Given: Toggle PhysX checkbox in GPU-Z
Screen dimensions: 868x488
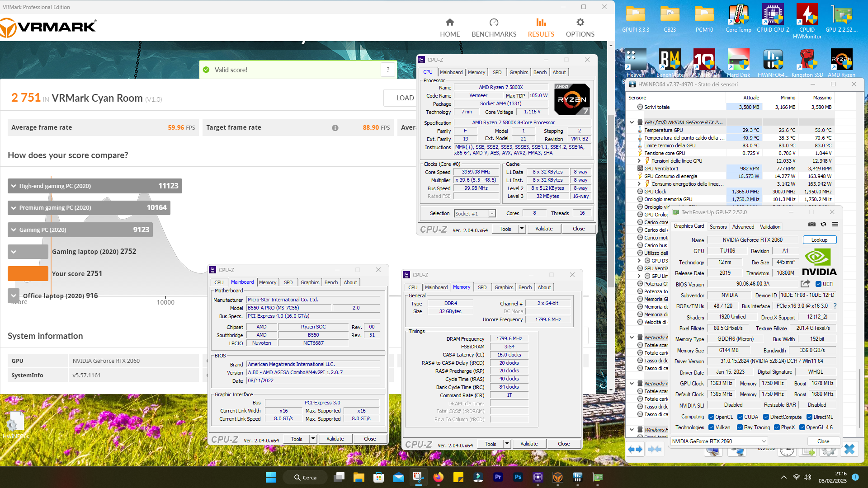Looking at the screenshot, I should click(777, 427).
